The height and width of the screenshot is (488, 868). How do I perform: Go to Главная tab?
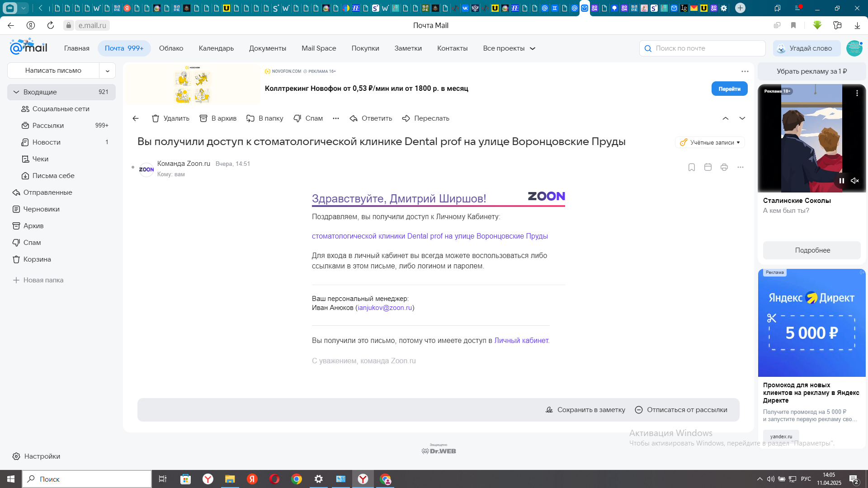click(x=76, y=48)
